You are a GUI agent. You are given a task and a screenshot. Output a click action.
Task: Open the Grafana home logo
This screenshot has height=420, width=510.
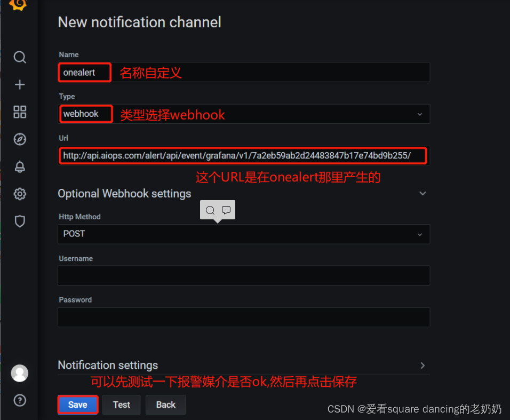pos(18,5)
